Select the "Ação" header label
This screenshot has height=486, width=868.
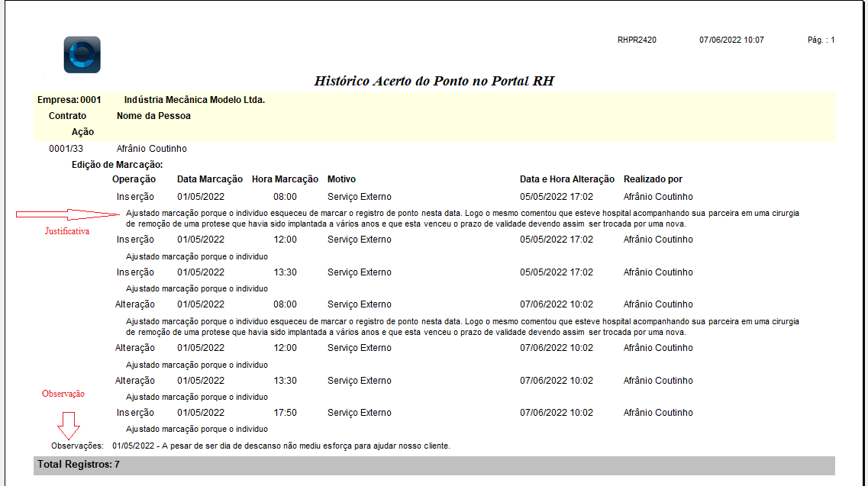[x=82, y=132]
